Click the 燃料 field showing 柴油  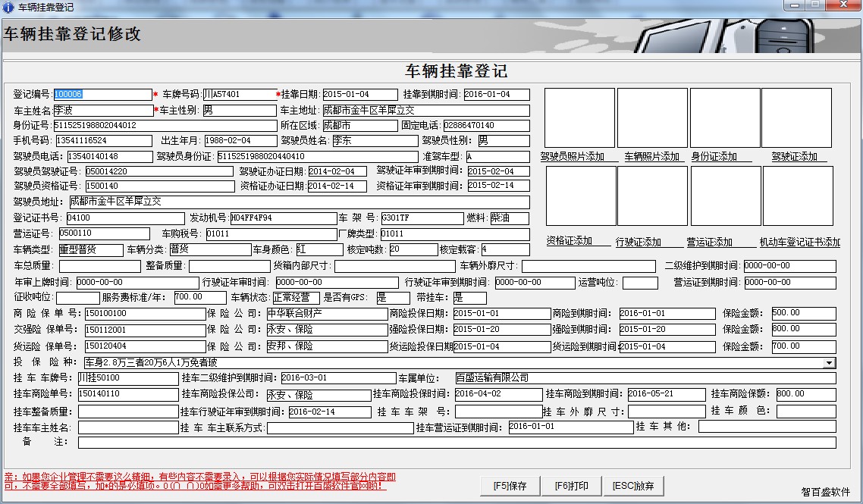[509, 218]
